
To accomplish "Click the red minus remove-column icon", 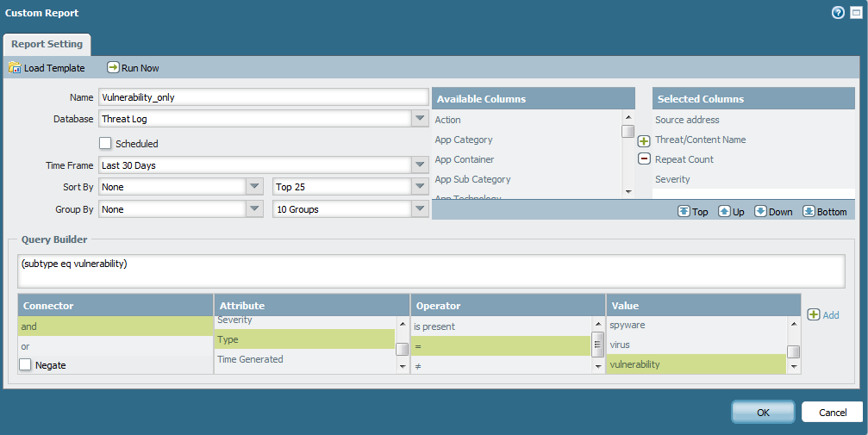I will 643,158.
